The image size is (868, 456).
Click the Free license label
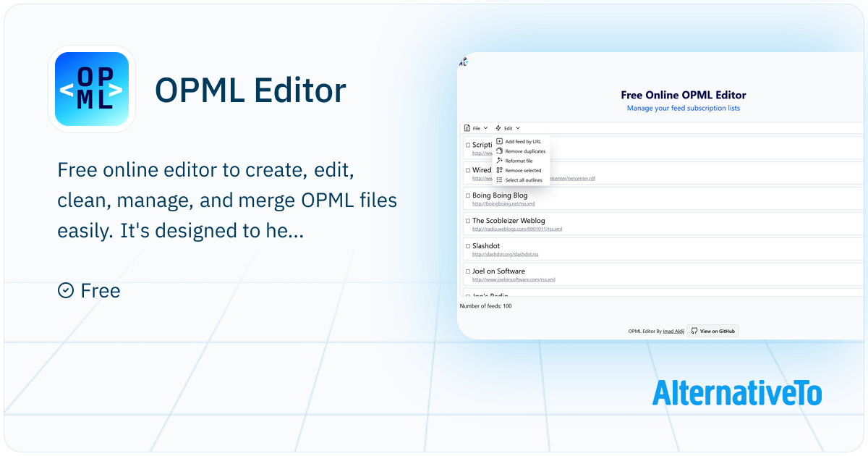101,291
